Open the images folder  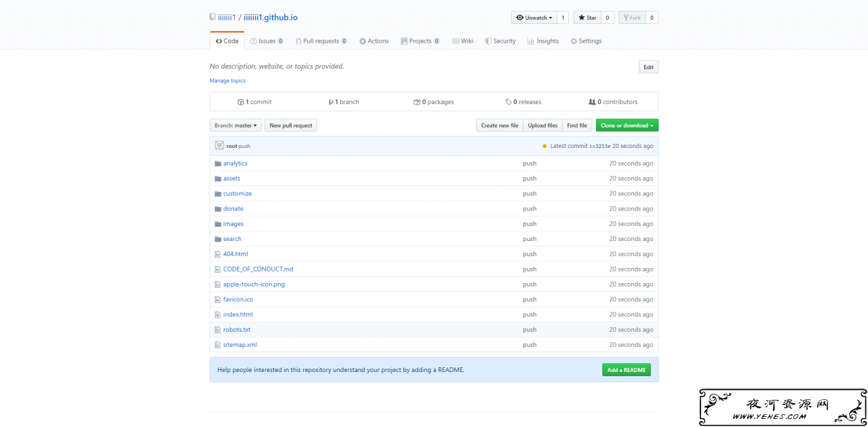click(x=233, y=224)
